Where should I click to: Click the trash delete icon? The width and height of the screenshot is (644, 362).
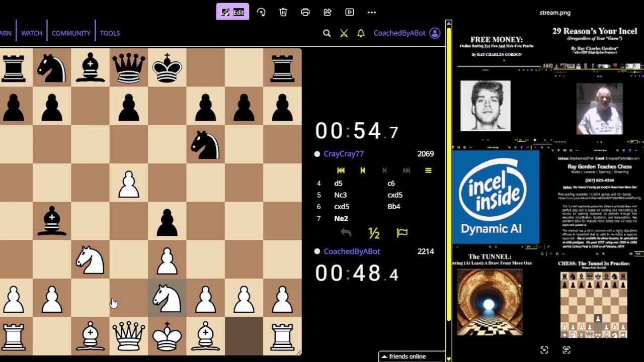[x=283, y=12]
